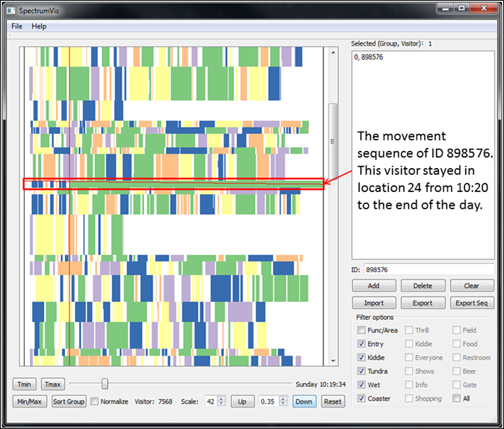Decrease the 0.35 step spinner value
Viewport: 504px width, 429px height.
pos(283,404)
